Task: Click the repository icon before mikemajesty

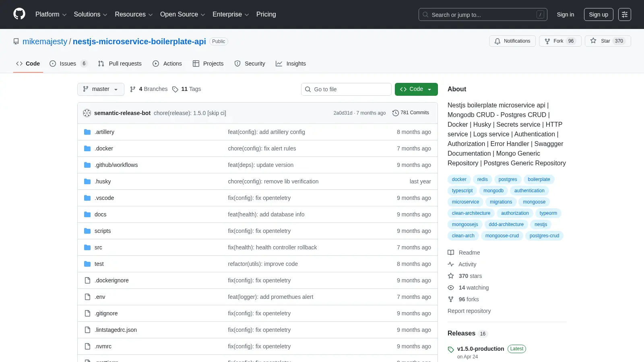Action: pyautogui.click(x=16, y=41)
